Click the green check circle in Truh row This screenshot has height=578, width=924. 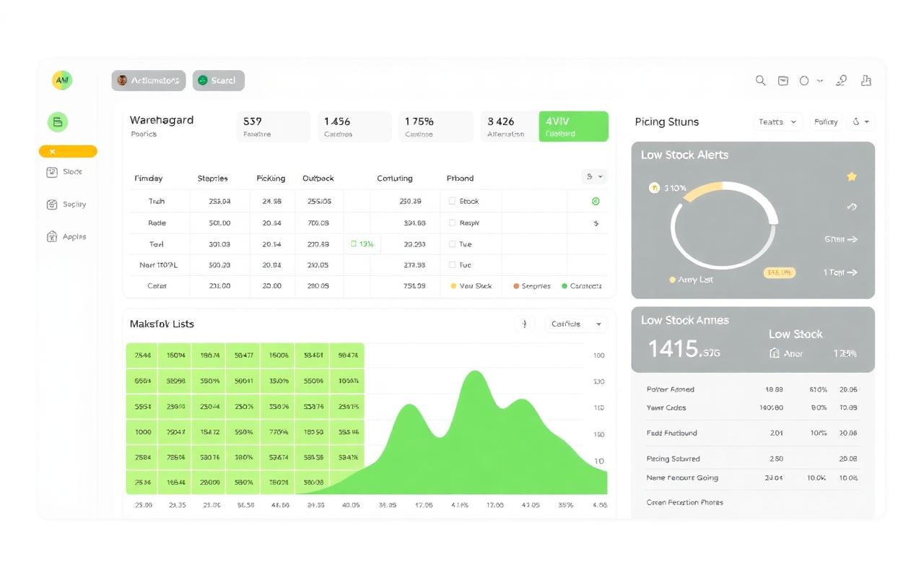click(596, 201)
